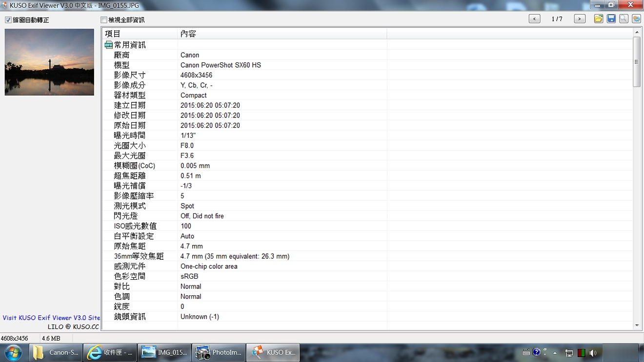Click the One-chip color area sensor value
The width and height of the screenshot is (644, 362).
click(x=209, y=267)
